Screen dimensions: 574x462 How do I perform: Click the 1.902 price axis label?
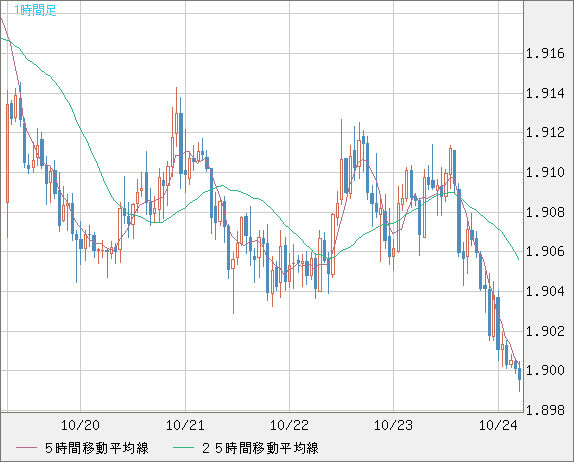pyautogui.click(x=545, y=331)
